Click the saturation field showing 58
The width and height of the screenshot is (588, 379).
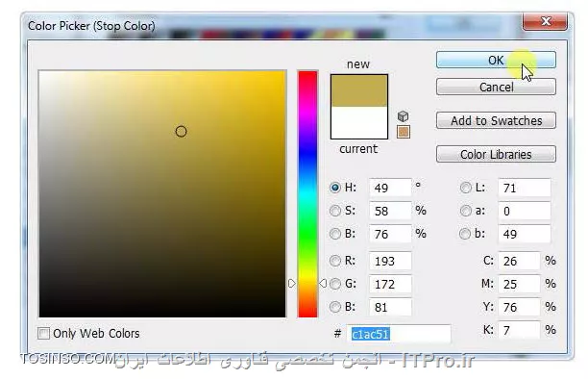click(390, 211)
